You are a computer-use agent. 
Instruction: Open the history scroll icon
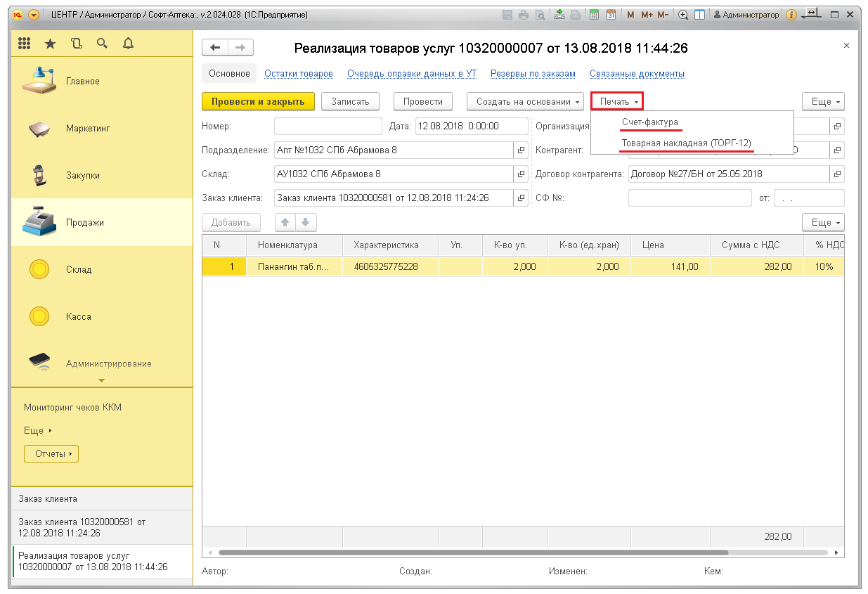pyautogui.click(x=76, y=44)
